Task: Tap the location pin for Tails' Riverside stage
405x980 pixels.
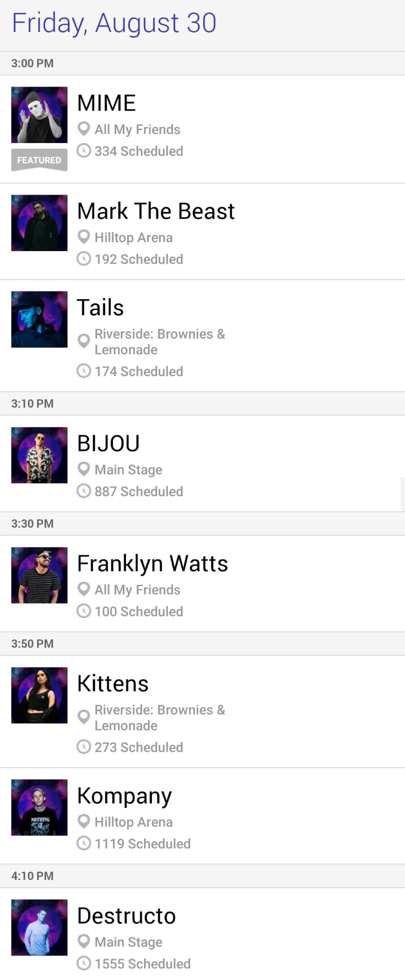Action: (x=83, y=341)
